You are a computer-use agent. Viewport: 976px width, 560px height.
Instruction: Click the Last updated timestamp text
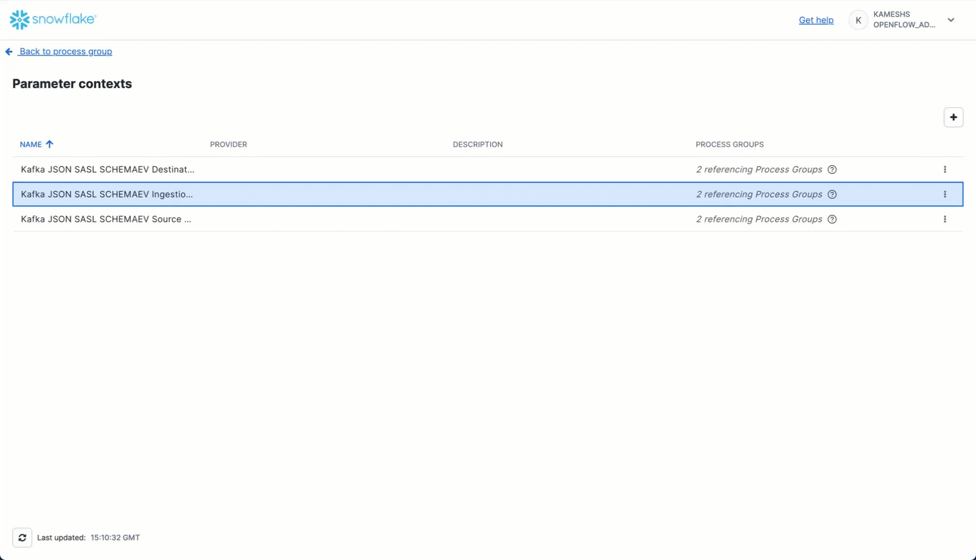coord(88,537)
